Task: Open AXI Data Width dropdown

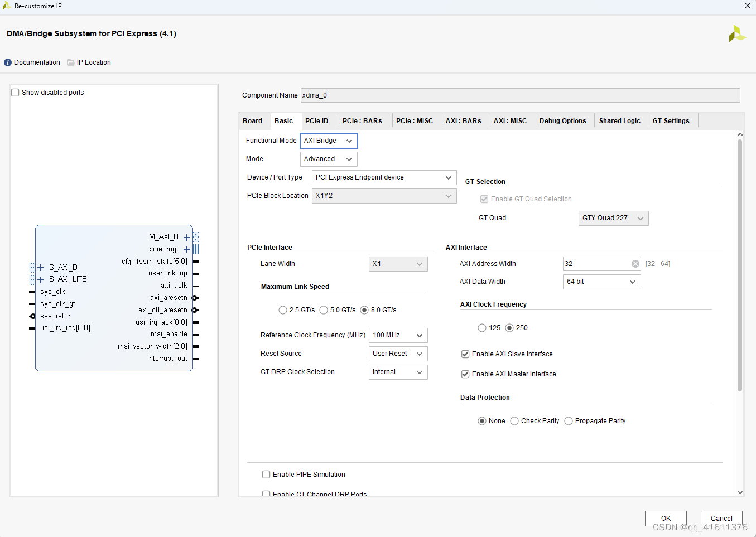Action: [601, 282]
